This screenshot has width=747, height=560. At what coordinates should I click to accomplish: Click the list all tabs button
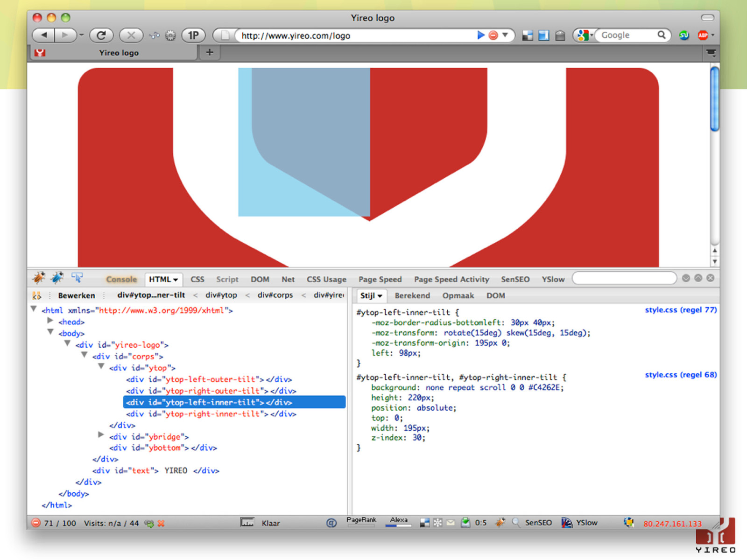[x=711, y=53]
